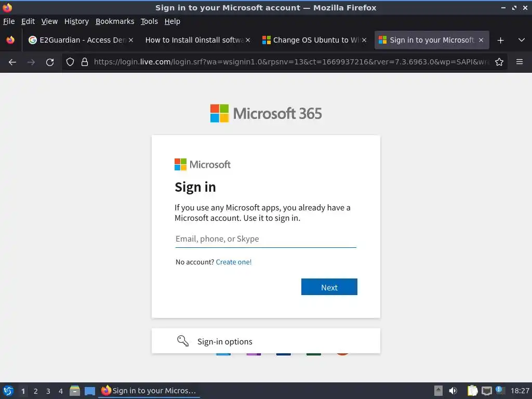Close the Sign in to your Microsoft tab
Screen dimensions: 532x399
coord(481,40)
